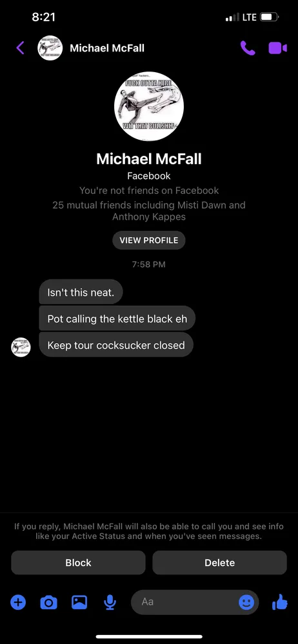
Task: Tap the sender avatar beside the messages
Action: [21, 347]
